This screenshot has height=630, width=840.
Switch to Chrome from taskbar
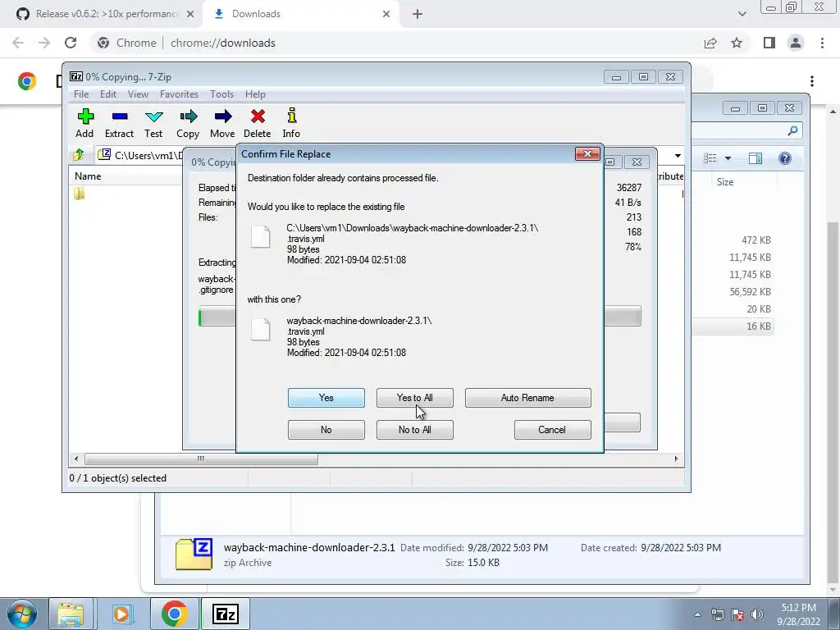pos(174,614)
